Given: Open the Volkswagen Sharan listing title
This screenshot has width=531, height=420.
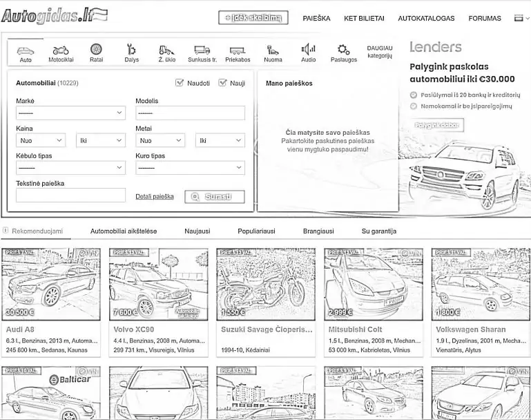Looking at the screenshot, I should [471, 330].
